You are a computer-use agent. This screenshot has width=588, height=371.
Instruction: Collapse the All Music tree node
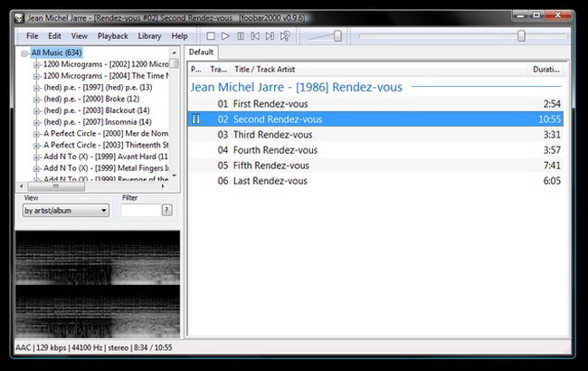[24, 53]
